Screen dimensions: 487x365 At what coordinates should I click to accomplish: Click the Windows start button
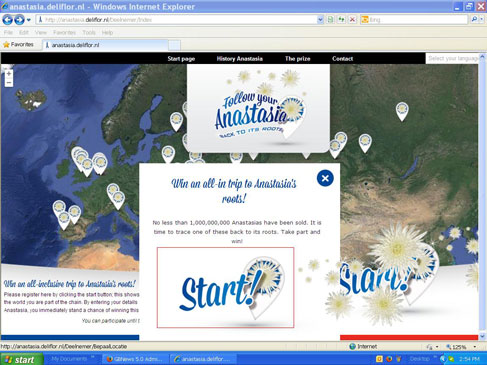tap(22, 359)
